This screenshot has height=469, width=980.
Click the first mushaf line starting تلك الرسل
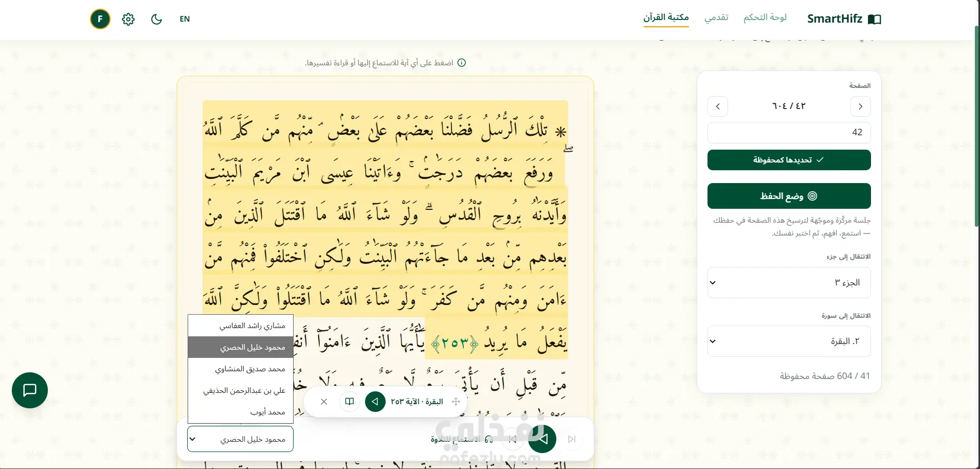[x=385, y=128]
